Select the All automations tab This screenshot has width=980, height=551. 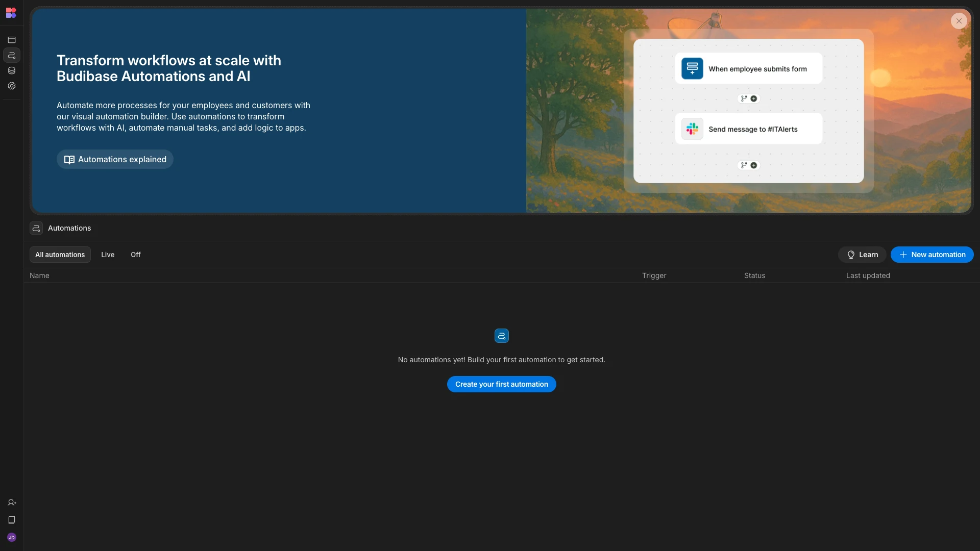click(60, 255)
